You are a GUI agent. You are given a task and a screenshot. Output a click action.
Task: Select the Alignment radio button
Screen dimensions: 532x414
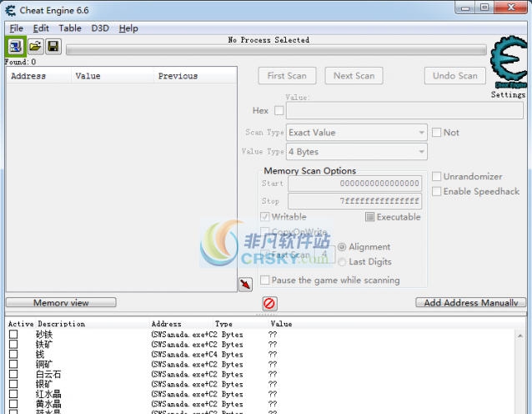click(342, 247)
